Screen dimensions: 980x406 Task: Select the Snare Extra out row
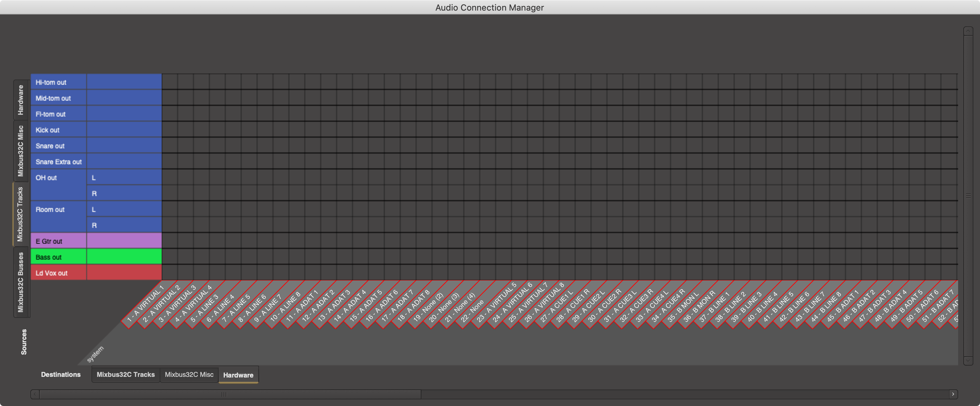58,162
